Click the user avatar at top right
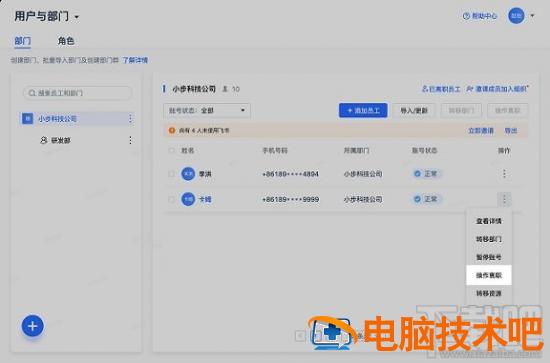The image size is (550, 363). tap(516, 16)
